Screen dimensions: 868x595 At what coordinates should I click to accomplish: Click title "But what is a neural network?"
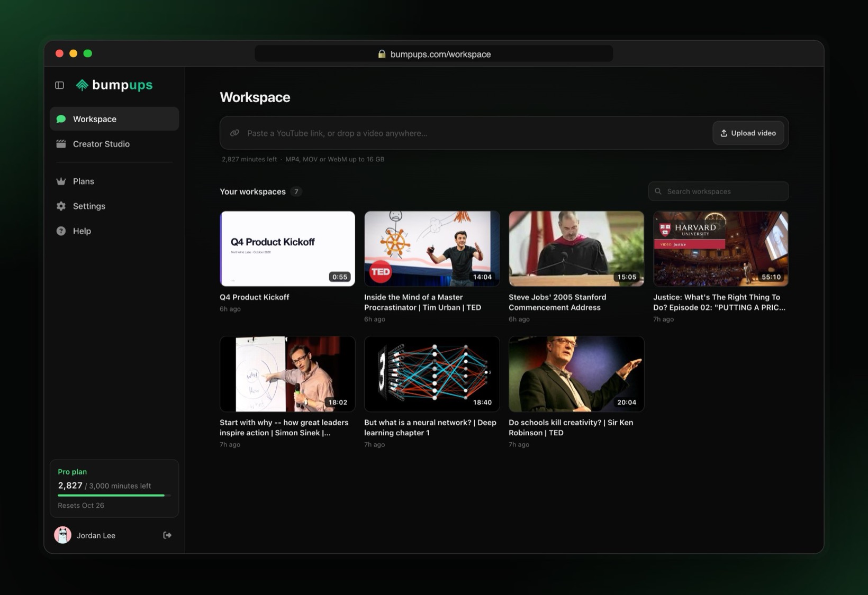pos(430,427)
